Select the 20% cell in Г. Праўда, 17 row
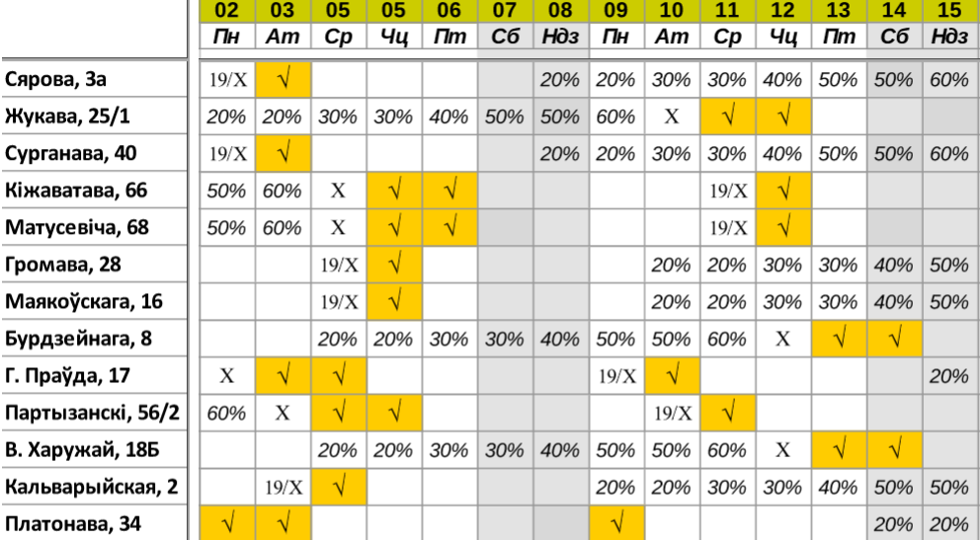This screenshot has height=540, width=980. [x=949, y=375]
